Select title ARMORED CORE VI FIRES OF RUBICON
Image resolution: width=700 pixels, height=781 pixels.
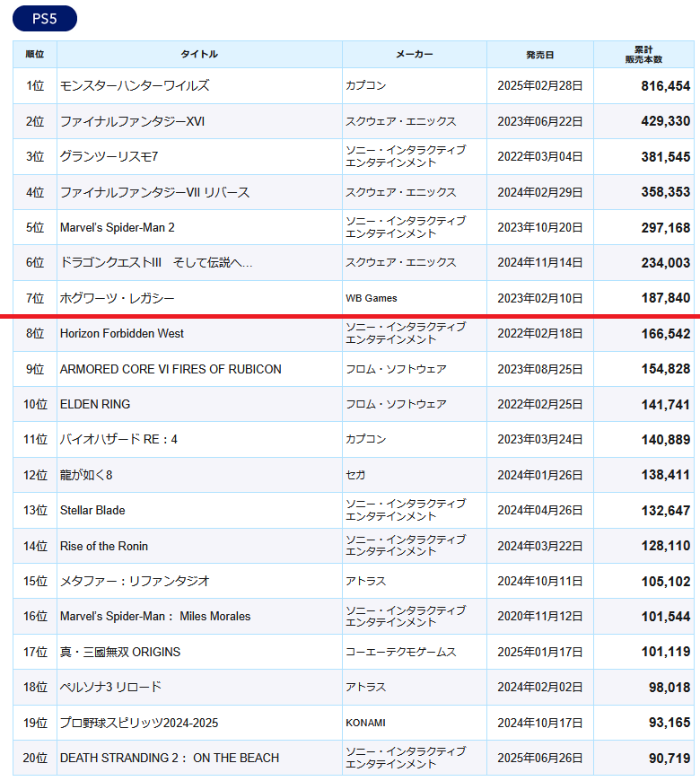171,369
